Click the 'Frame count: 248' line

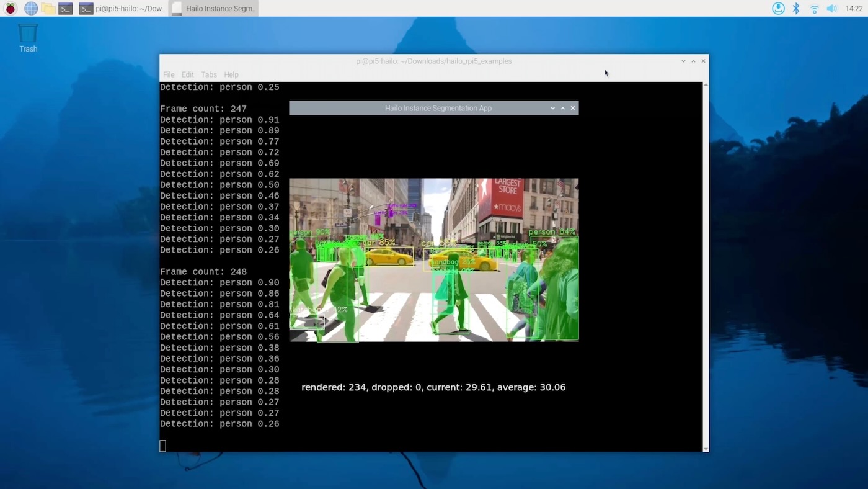click(203, 272)
